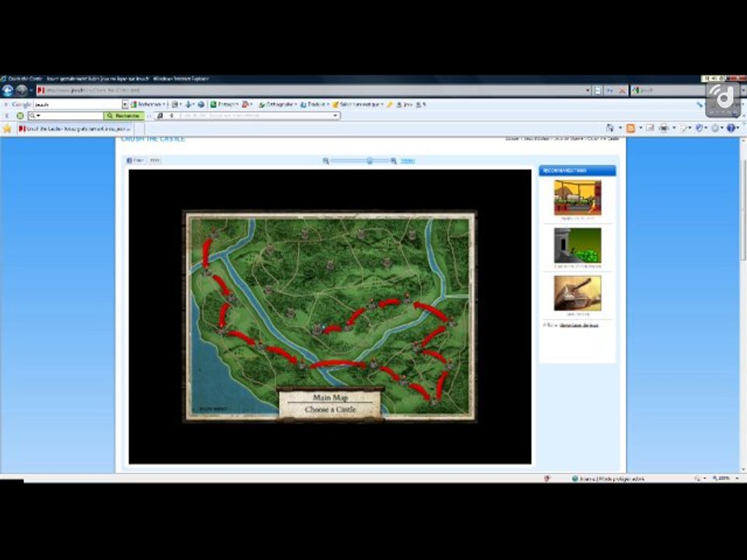Refresh the page using the refresh icon
Screen dimensions: 747x560
point(610,90)
